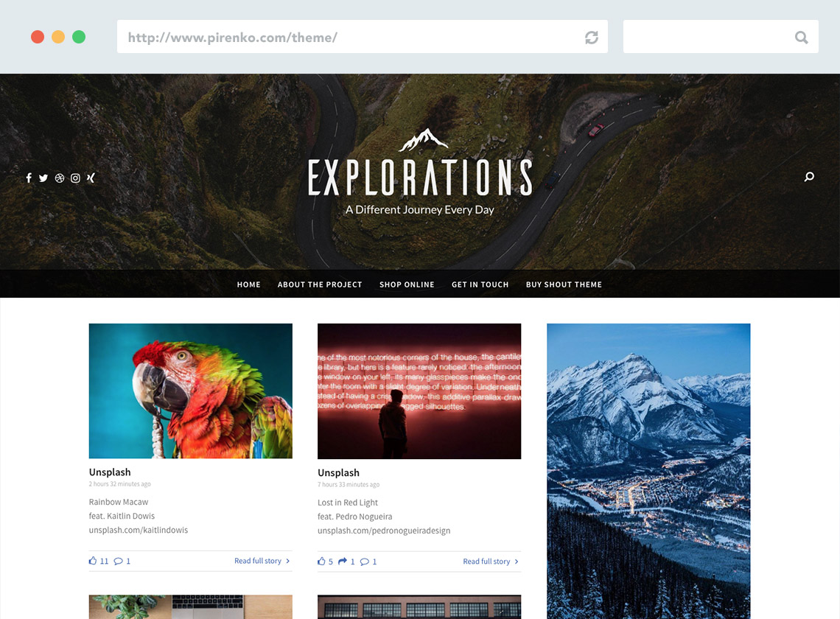This screenshot has height=619, width=840.
Task: Open the Dribbble social icon
Action: 60,178
